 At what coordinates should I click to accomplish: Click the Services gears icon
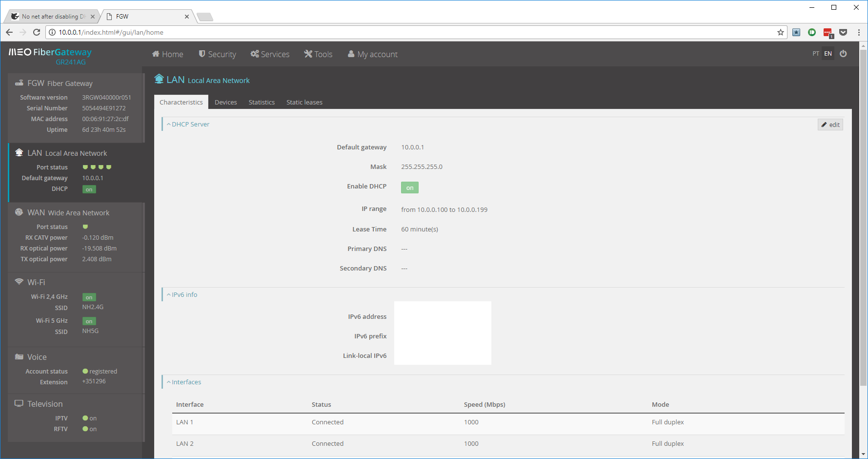255,54
